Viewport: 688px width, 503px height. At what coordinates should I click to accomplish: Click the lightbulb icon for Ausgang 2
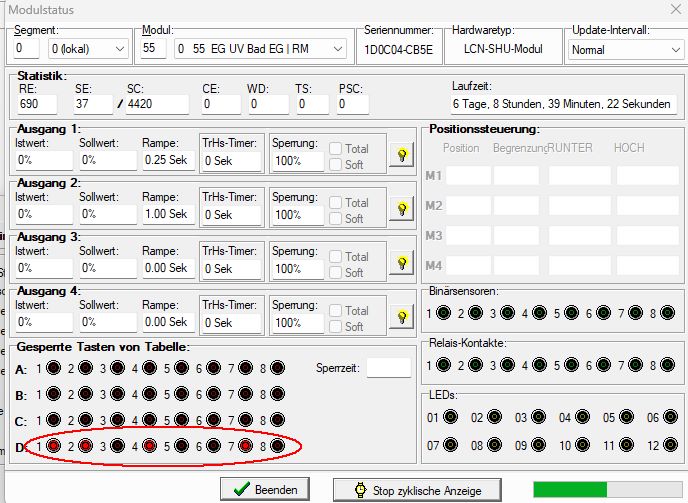tap(402, 209)
